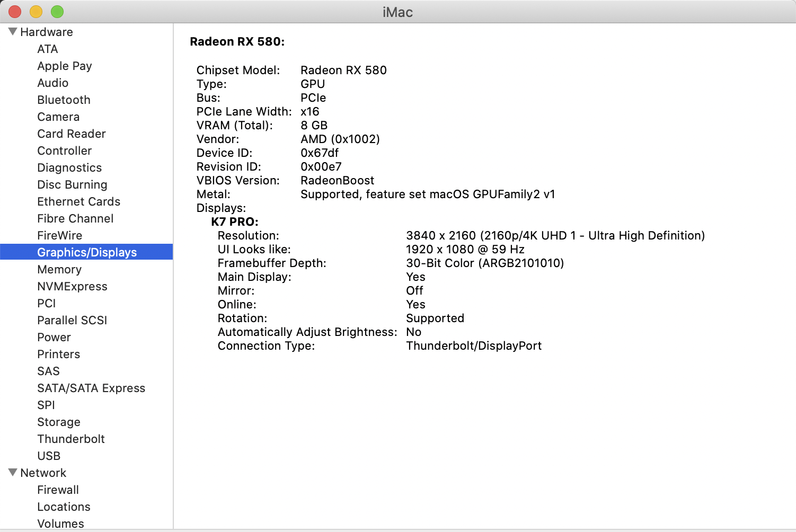Screen dimensions: 796x532
Task: Show the Audio hardware details
Action: [x=52, y=83]
